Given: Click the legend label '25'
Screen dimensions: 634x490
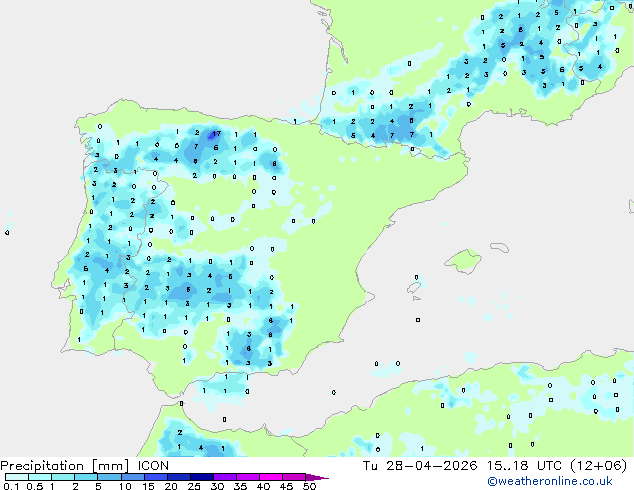Looking at the screenshot, I should tap(194, 486).
